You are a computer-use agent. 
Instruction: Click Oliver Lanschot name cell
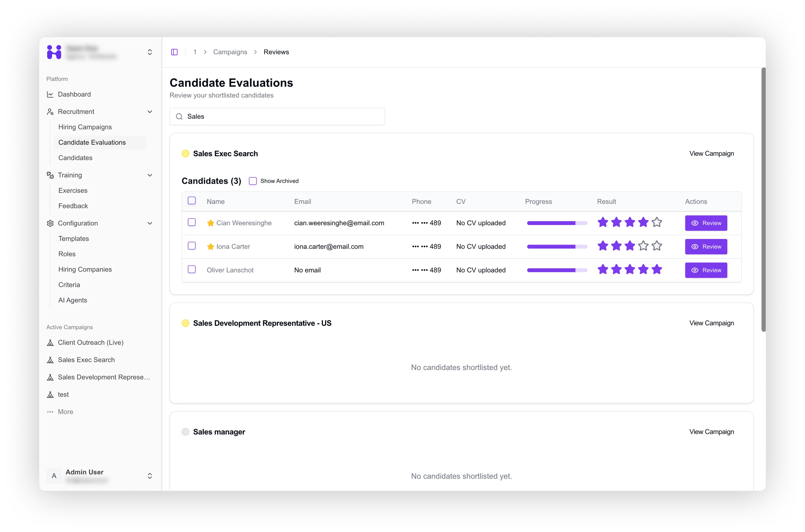click(x=230, y=270)
